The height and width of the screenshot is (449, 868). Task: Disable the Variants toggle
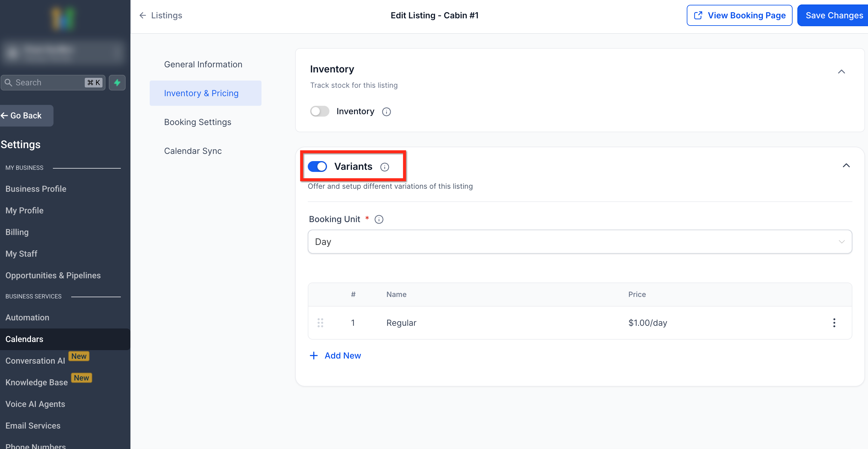(317, 166)
